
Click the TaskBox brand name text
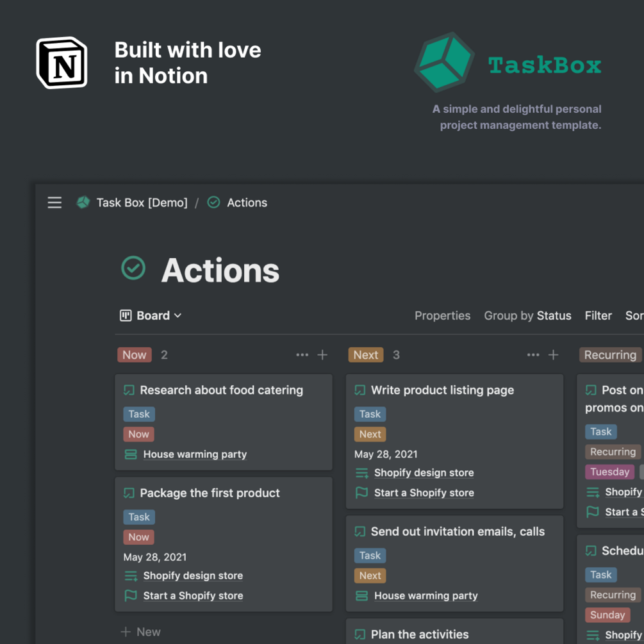[545, 65]
